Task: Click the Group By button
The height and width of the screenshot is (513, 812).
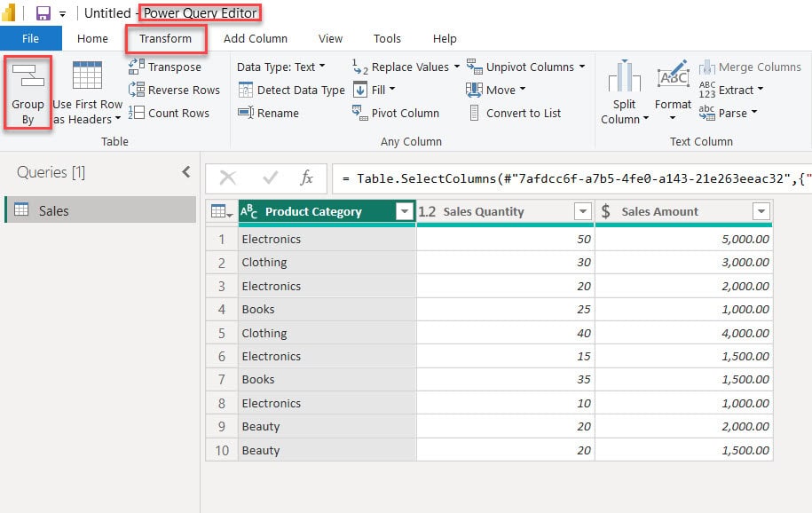Action: point(28,93)
